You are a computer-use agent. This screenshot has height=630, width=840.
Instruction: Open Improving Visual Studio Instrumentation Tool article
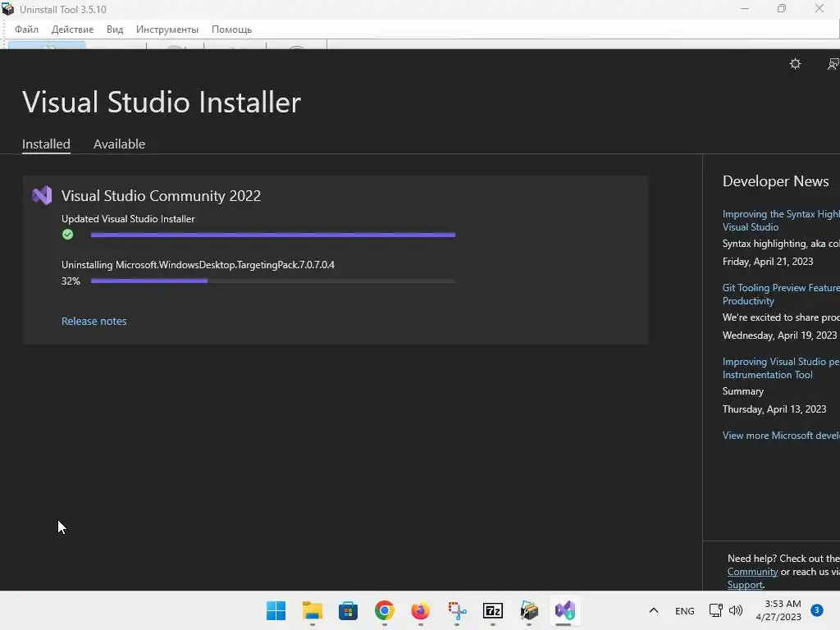coord(781,368)
